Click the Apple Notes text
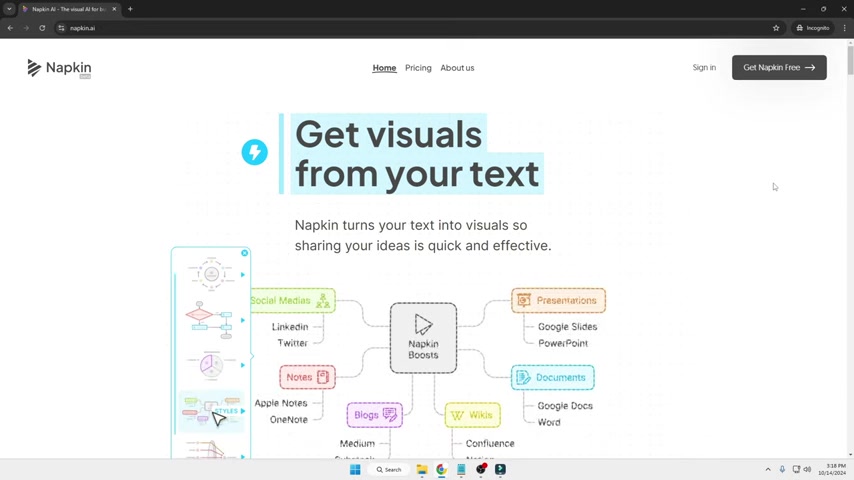This screenshot has width=854, height=480. click(x=281, y=403)
